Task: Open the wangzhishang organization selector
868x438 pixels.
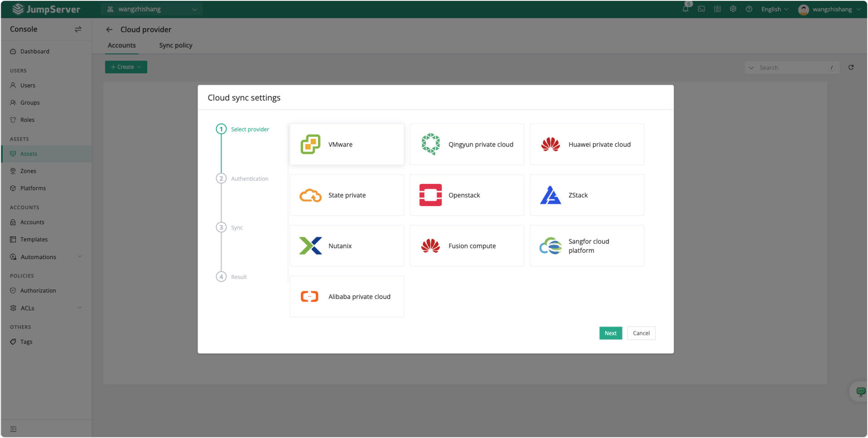Action: click(152, 9)
